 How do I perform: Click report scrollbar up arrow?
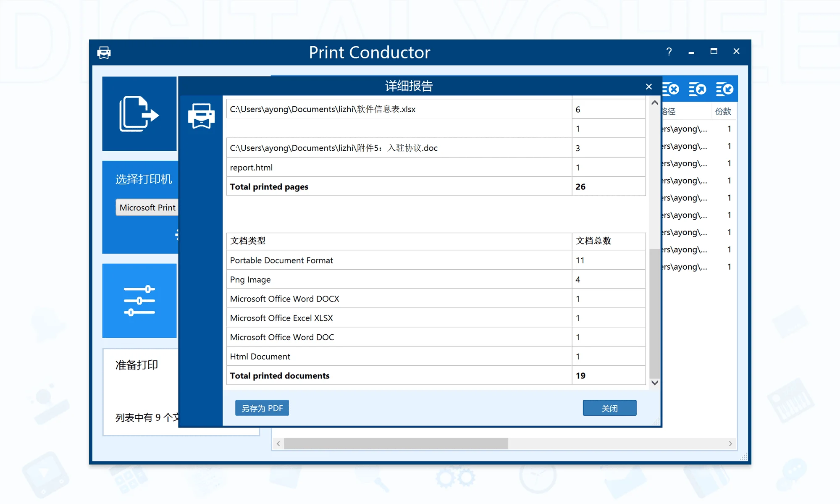[x=654, y=102]
